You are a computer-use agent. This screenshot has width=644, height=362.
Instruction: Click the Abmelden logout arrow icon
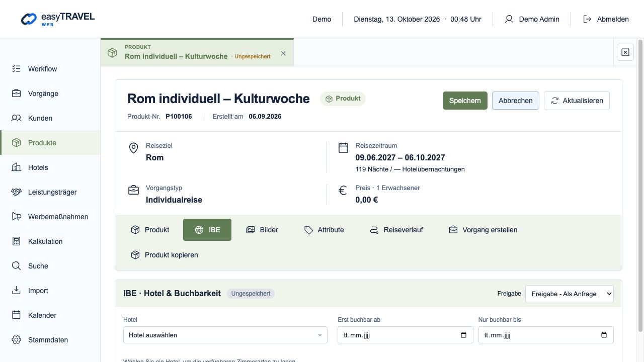tap(587, 19)
